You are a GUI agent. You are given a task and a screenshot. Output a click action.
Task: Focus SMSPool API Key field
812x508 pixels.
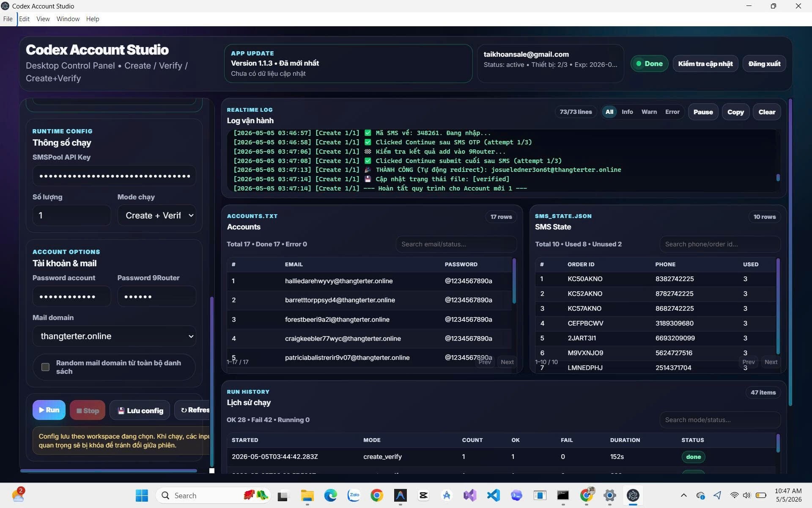114,176
